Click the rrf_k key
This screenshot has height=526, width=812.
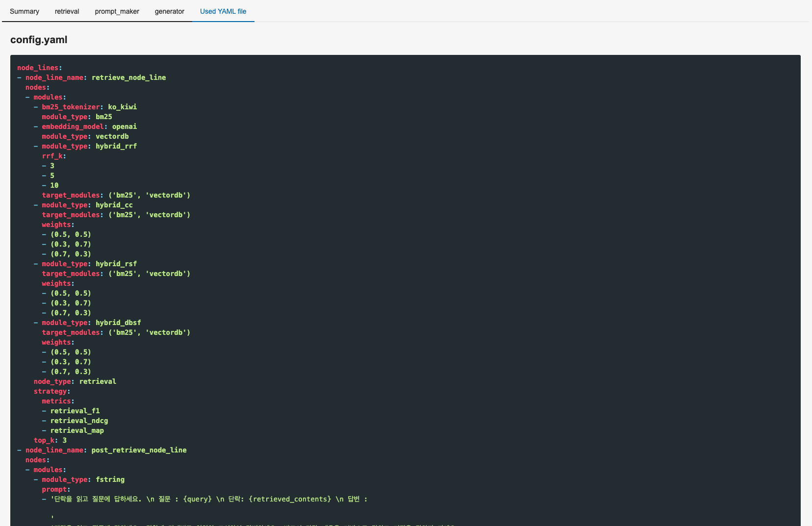pyautogui.click(x=52, y=156)
